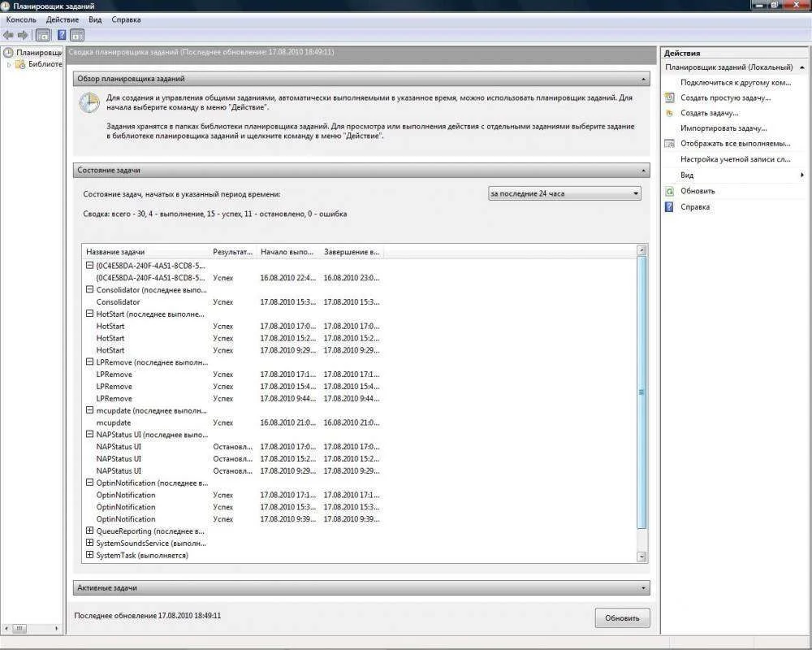
Task: Collapse the Состояние задачи section
Action: click(x=643, y=171)
